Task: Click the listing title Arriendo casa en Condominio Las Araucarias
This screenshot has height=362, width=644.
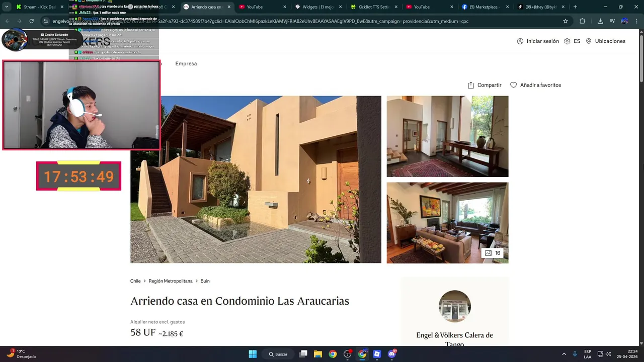Action: point(239,301)
